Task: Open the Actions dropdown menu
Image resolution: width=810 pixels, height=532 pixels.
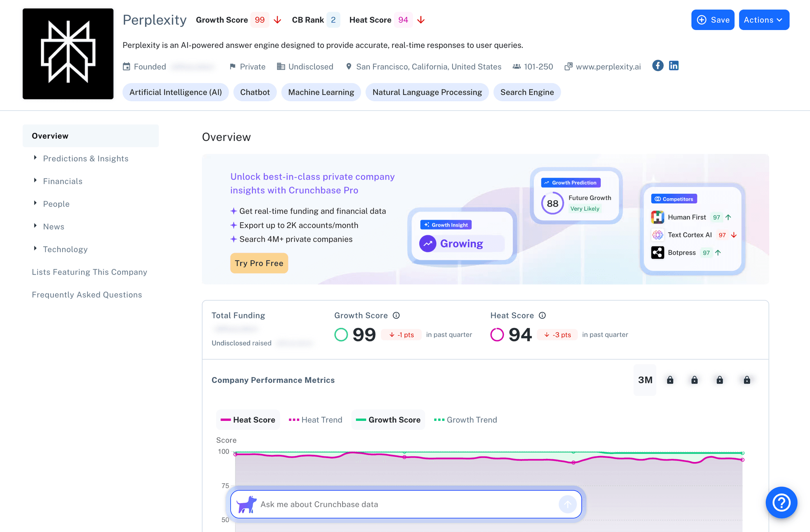Action: (764, 20)
